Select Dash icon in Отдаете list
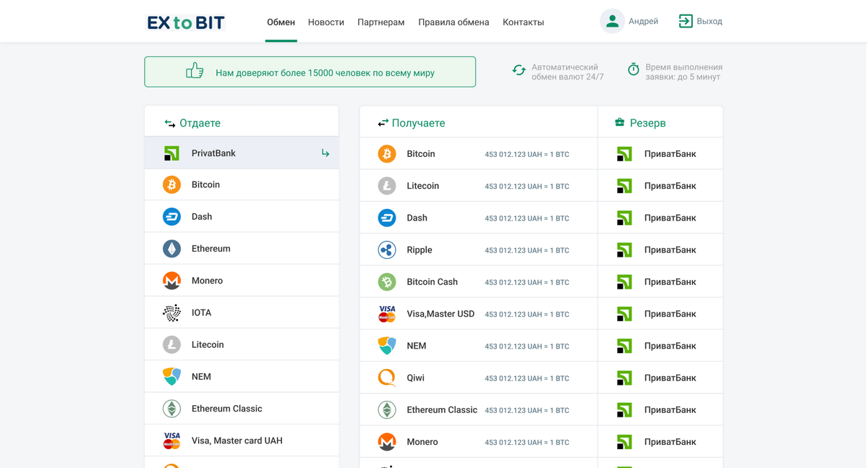The image size is (868, 468). 171,217
